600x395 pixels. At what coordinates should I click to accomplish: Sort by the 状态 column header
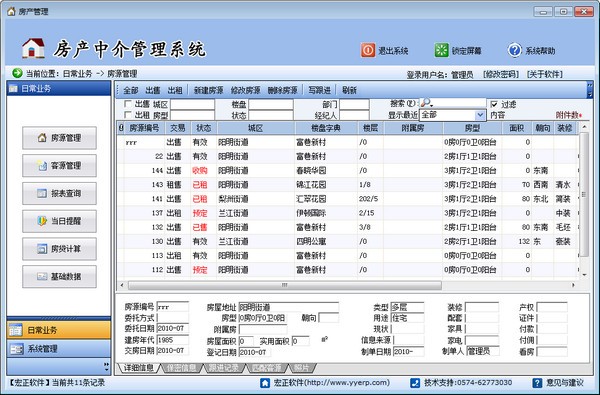[204, 128]
